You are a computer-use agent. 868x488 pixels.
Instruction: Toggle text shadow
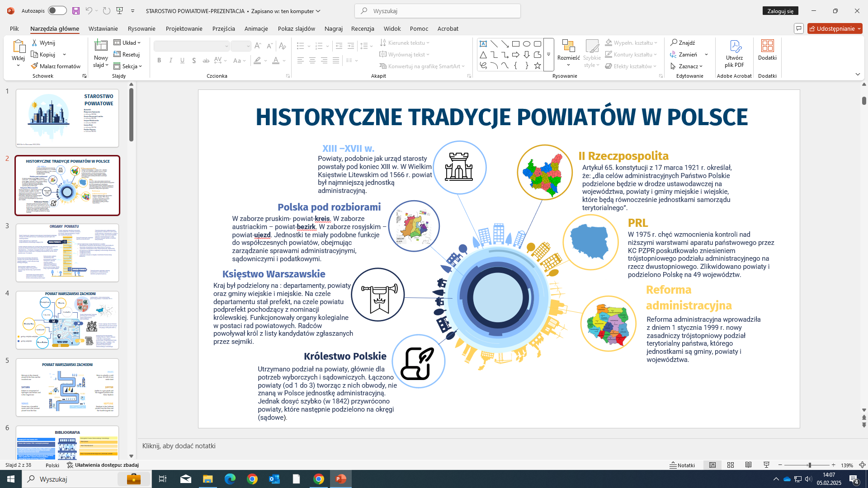click(194, 61)
